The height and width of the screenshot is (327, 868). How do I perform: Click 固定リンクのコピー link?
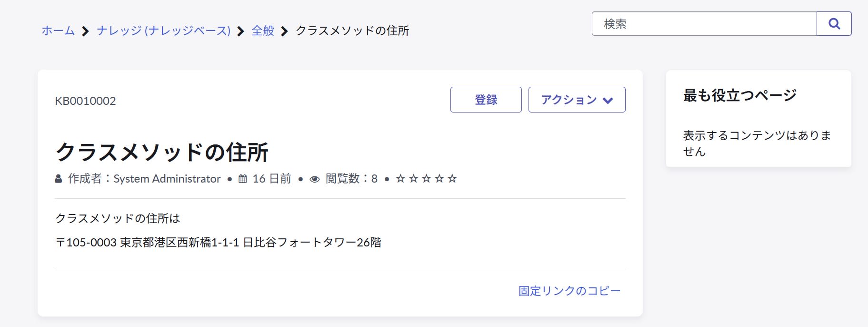569,291
